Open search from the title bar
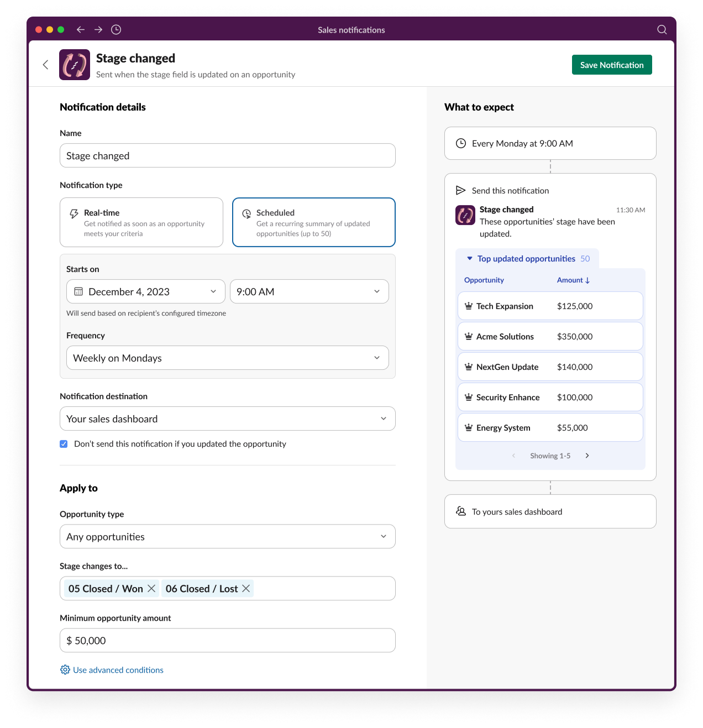Viewport: 703px width, 728px height. 662,30
